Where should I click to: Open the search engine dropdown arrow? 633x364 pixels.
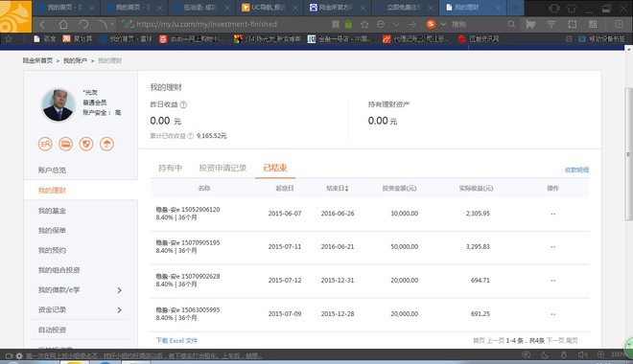point(443,24)
